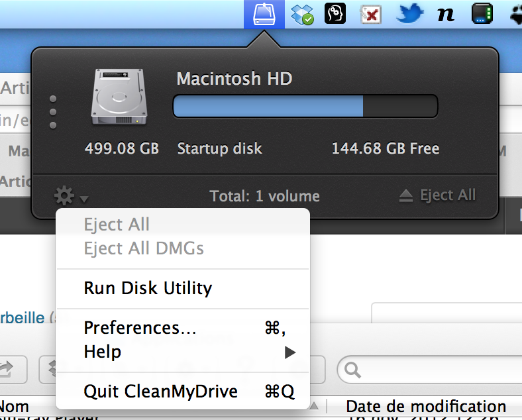Open the gear settings dropdown

click(x=70, y=196)
